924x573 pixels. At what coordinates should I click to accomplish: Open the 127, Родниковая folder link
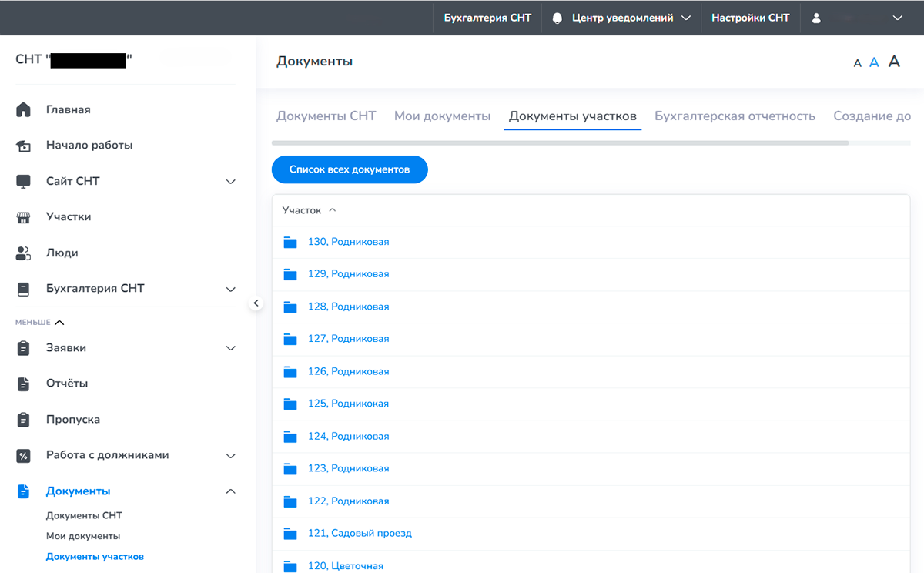pyautogui.click(x=349, y=339)
